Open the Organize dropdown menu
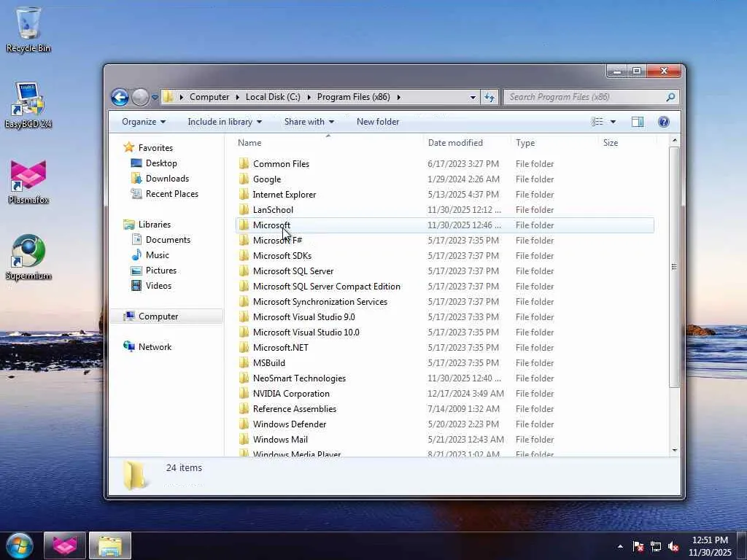This screenshot has width=747, height=560. tap(144, 122)
